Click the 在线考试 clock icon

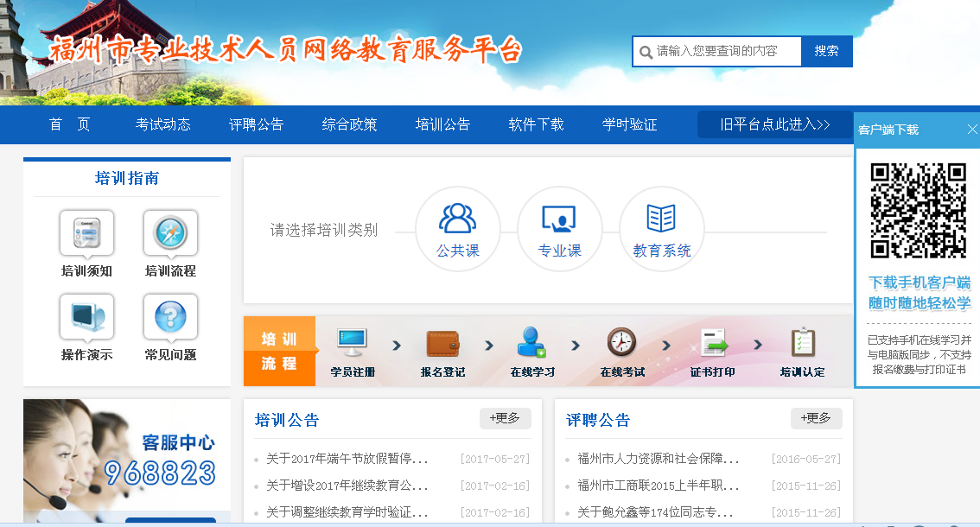click(x=621, y=344)
